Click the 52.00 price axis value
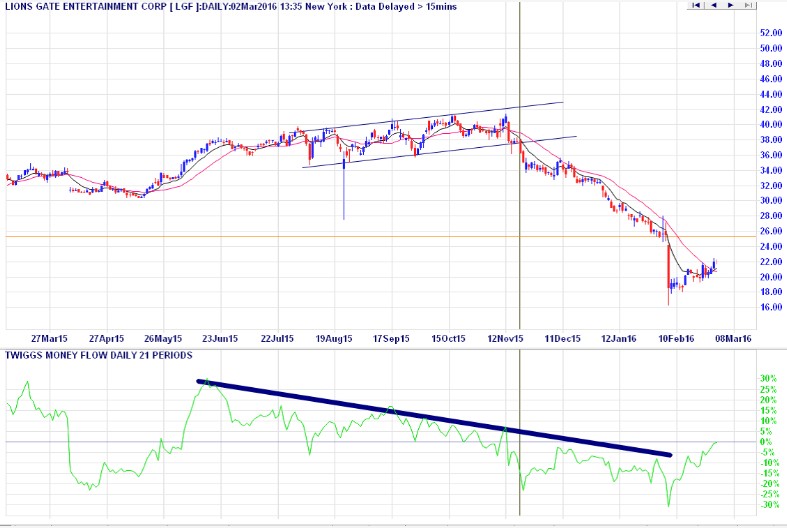Image resolution: width=787 pixels, height=528 pixels. click(771, 33)
